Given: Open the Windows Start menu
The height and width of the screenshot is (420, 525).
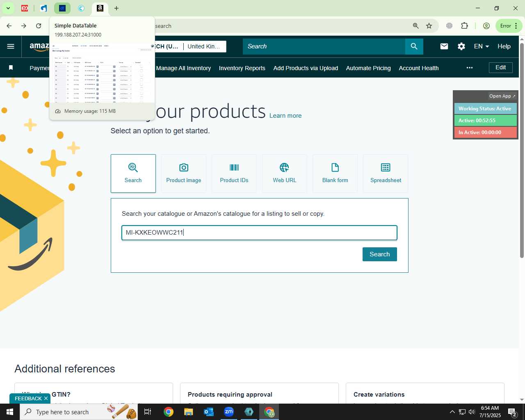Looking at the screenshot, I should coord(10,412).
